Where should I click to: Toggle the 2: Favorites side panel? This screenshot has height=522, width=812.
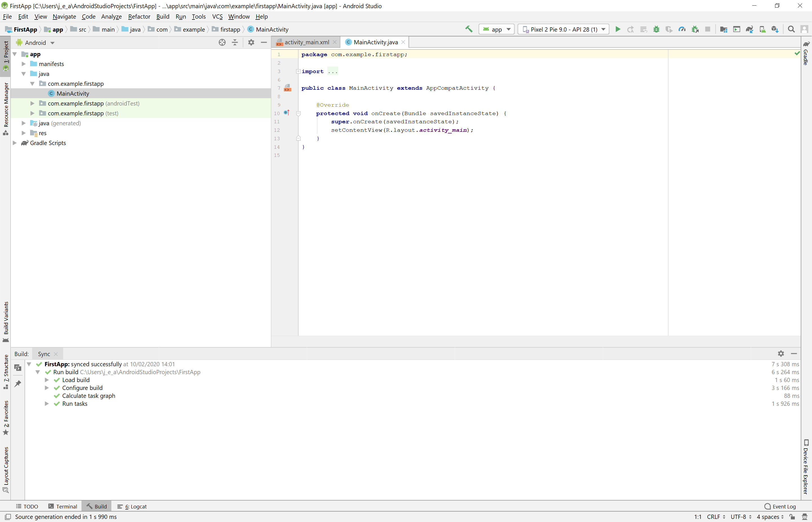click(5, 418)
